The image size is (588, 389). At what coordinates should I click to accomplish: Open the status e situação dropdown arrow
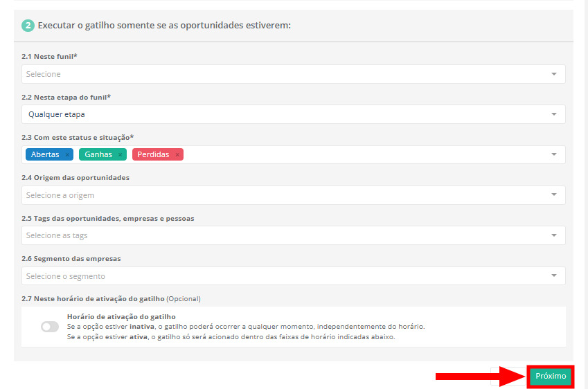[x=554, y=154]
